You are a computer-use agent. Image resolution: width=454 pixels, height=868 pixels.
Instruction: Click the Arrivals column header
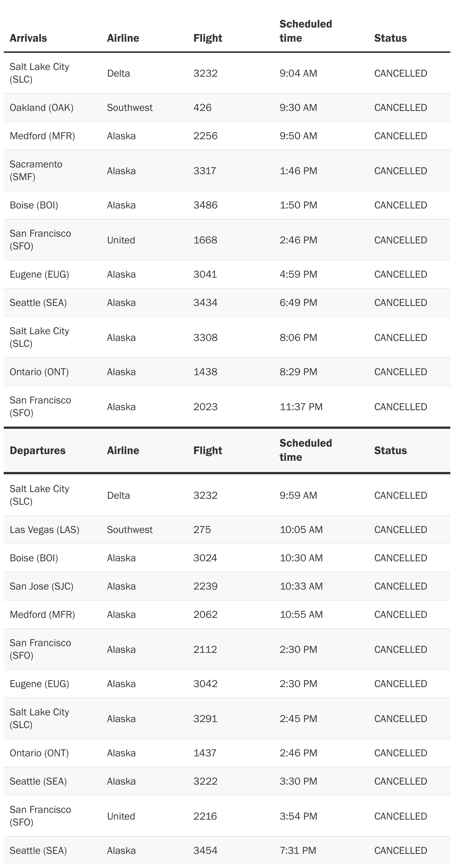28,38
